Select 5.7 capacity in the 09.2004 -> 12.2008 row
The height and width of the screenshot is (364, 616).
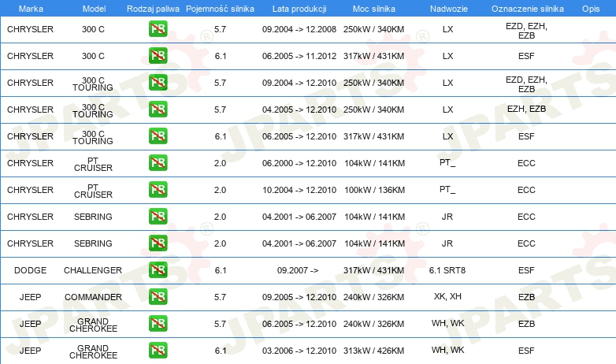[220, 29]
